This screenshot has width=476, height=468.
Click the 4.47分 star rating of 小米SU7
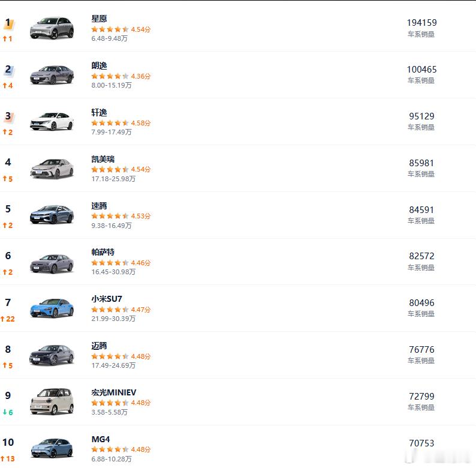[121, 310]
